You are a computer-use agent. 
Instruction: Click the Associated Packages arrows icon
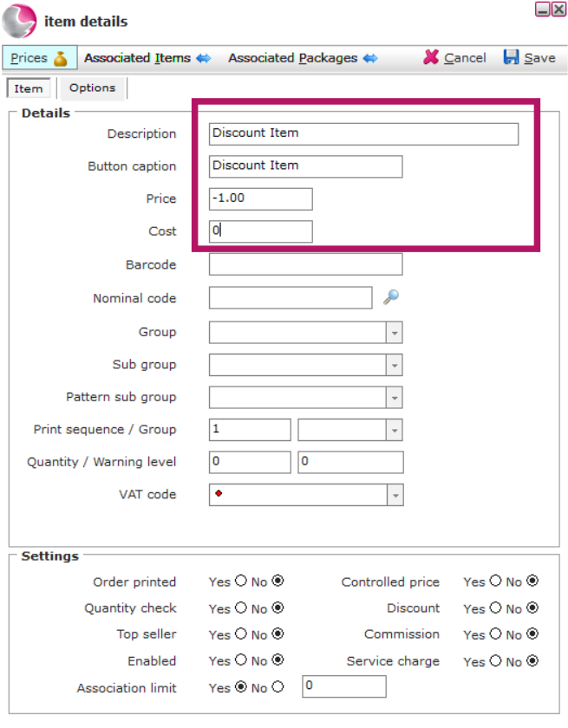tap(370, 59)
